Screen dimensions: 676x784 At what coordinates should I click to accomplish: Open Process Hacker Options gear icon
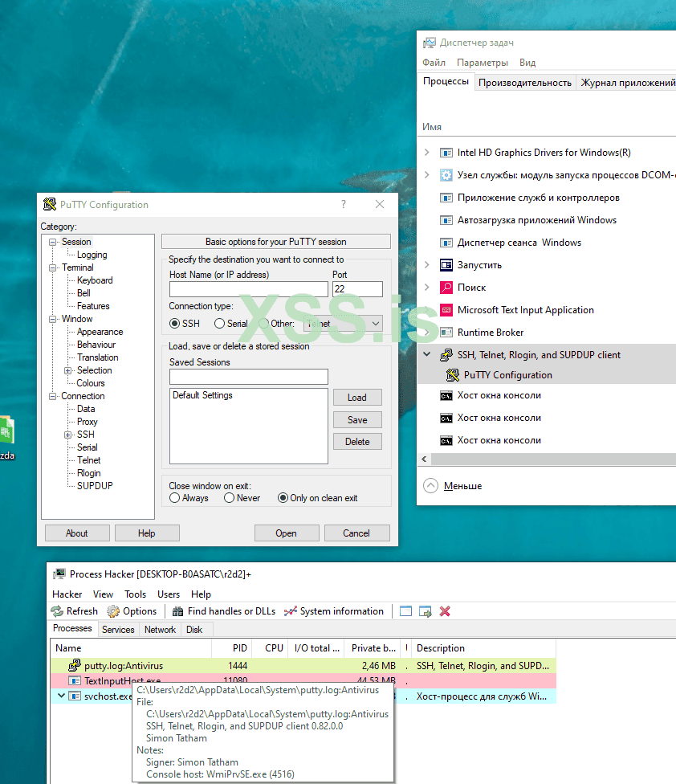click(x=114, y=611)
